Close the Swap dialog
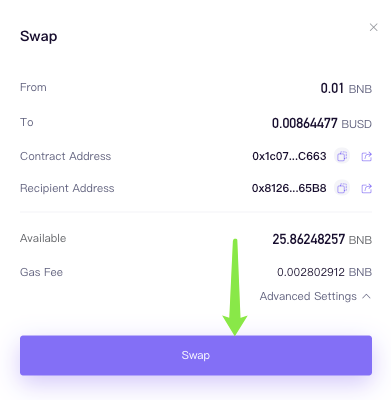The image size is (391, 400). (374, 27)
